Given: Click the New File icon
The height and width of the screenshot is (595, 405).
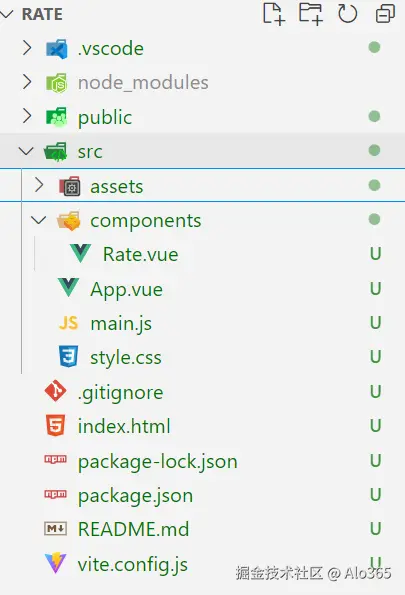Looking at the screenshot, I should (274, 14).
